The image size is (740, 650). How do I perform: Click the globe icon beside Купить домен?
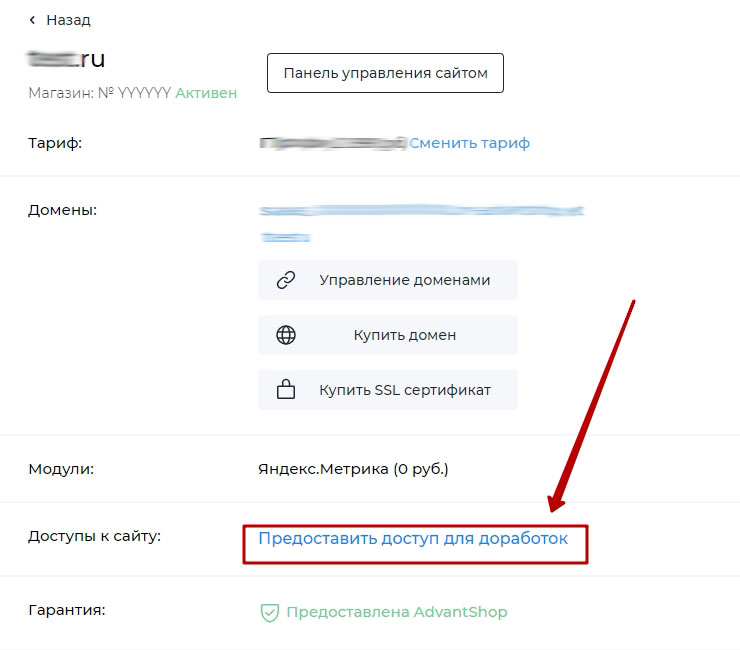click(x=286, y=335)
